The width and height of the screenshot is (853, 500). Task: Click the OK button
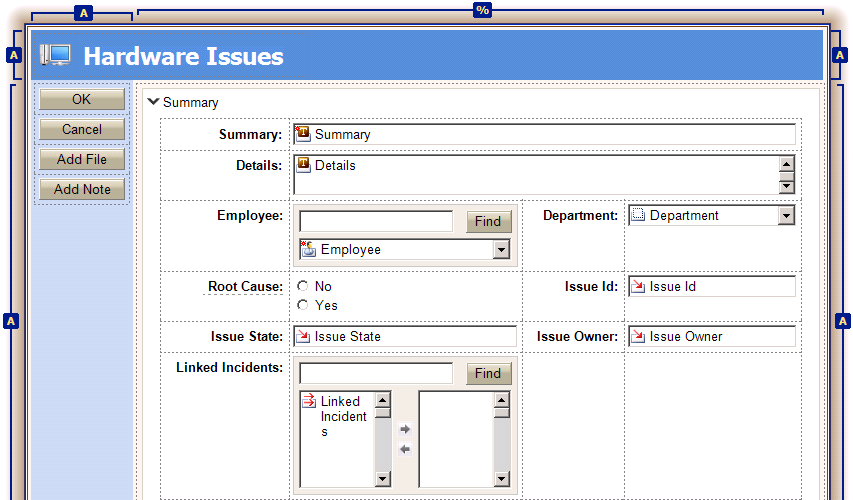[82, 99]
